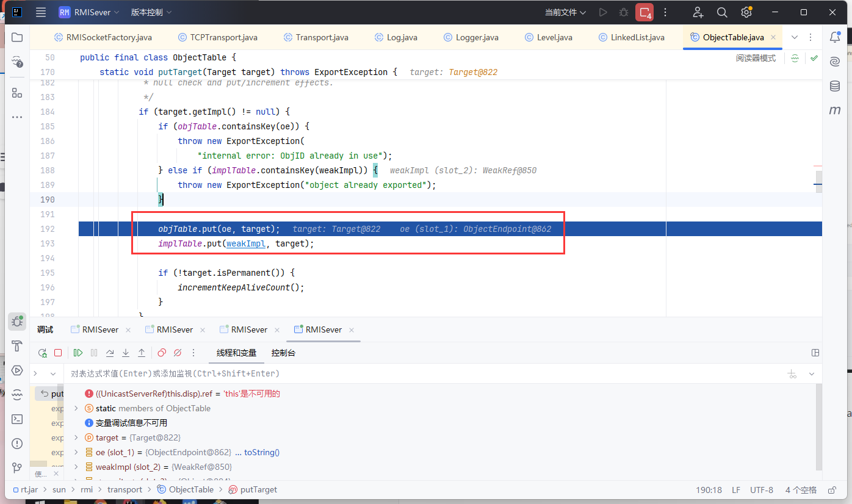This screenshot has height=504, width=852.
Task: Open the Maven tool window icon
Action: pos(834,110)
